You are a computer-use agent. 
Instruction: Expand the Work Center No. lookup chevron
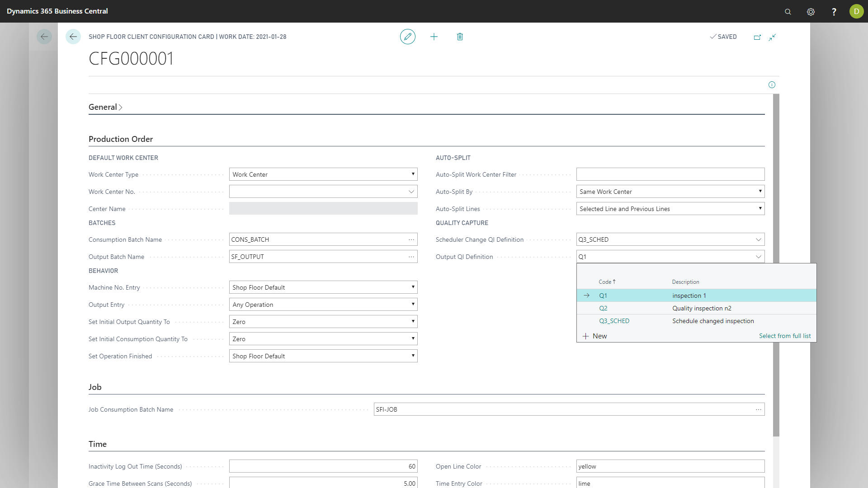click(x=411, y=191)
